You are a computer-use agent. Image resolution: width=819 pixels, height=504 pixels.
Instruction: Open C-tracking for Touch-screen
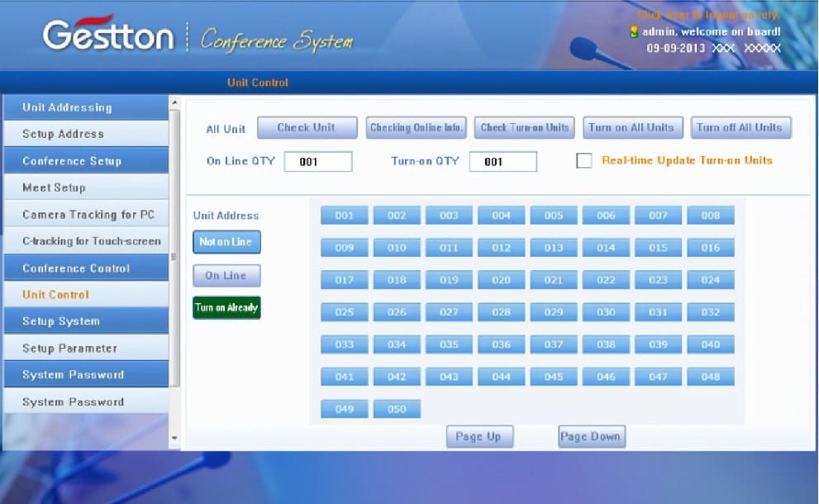click(86, 241)
